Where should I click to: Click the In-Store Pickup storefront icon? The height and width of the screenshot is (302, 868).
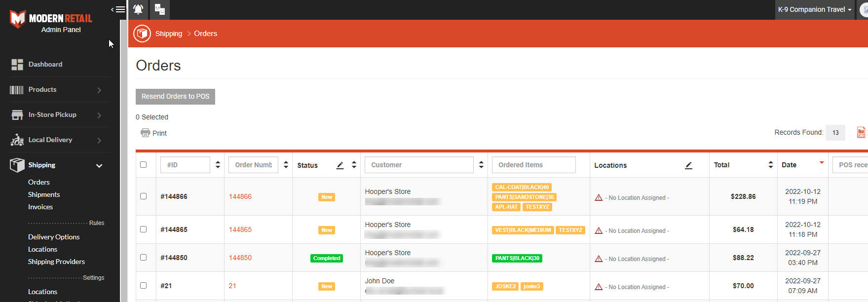[17, 115]
